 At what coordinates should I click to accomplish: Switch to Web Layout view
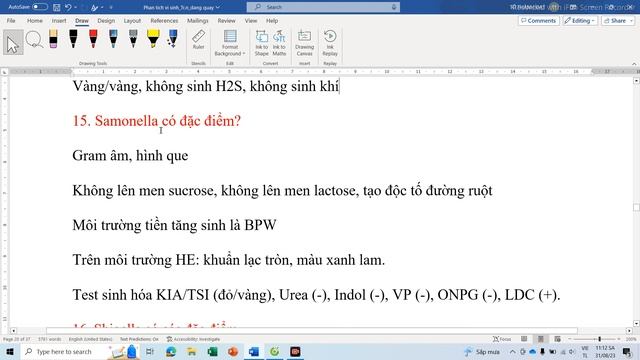pos(558,339)
